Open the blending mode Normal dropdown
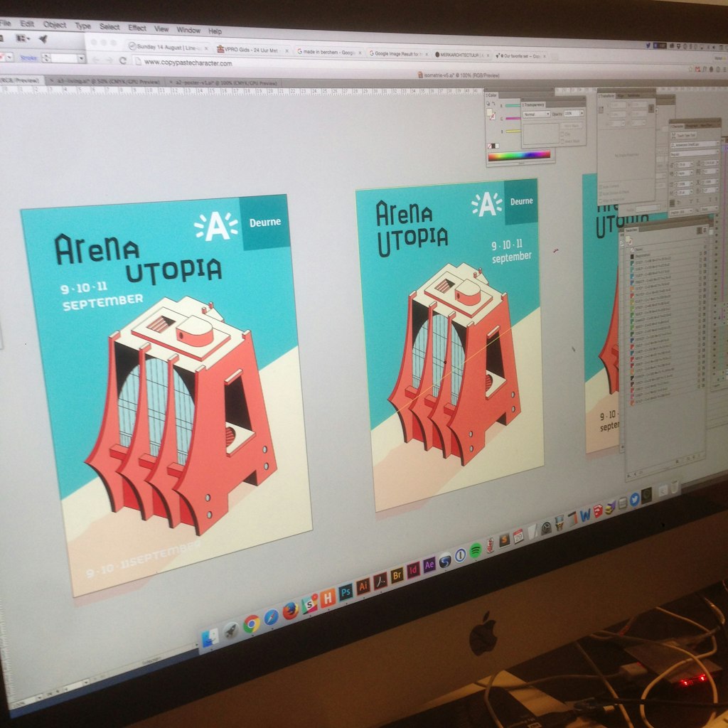728x728 pixels. pos(537,114)
